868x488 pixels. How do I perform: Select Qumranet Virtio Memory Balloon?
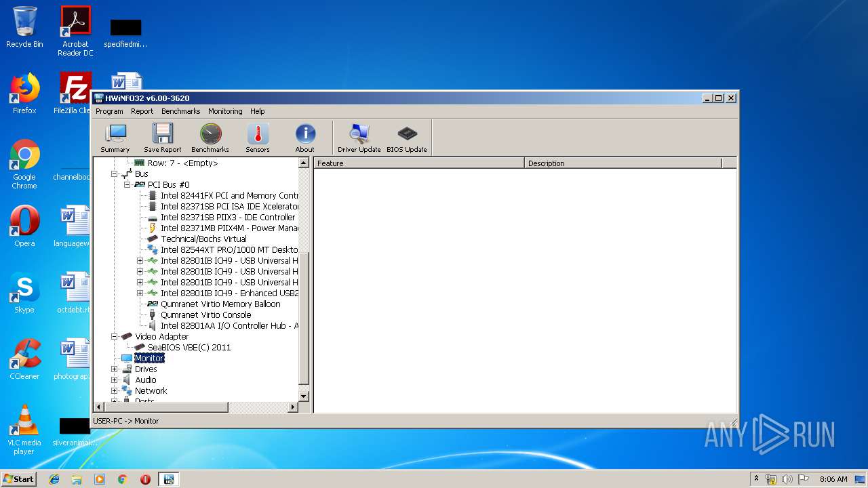pyautogui.click(x=220, y=304)
